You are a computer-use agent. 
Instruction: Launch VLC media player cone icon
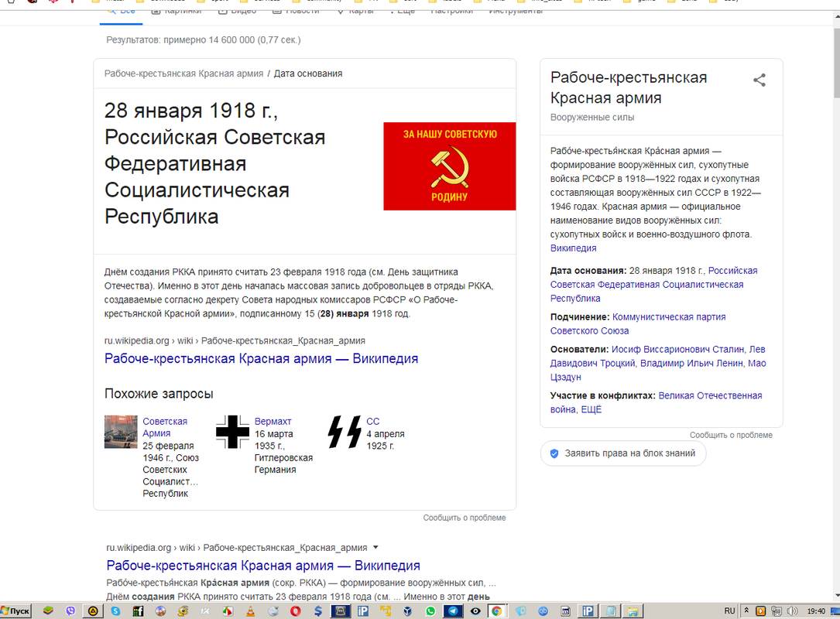[x=250, y=611]
